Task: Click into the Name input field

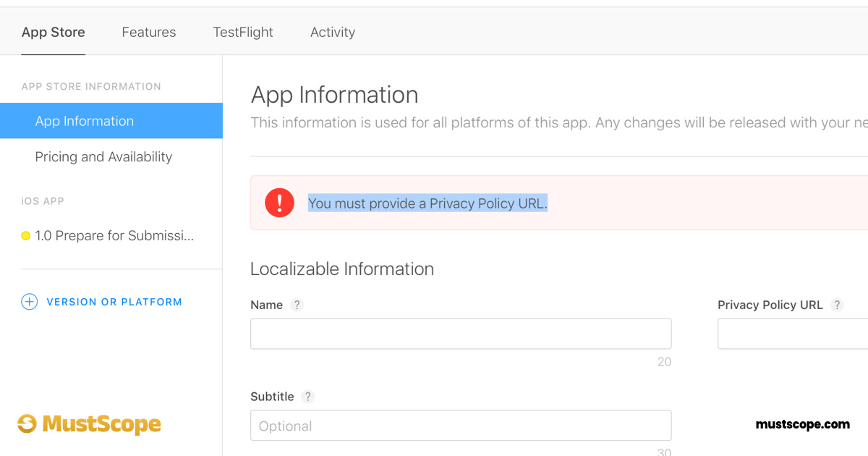Action: (x=460, y=334)
